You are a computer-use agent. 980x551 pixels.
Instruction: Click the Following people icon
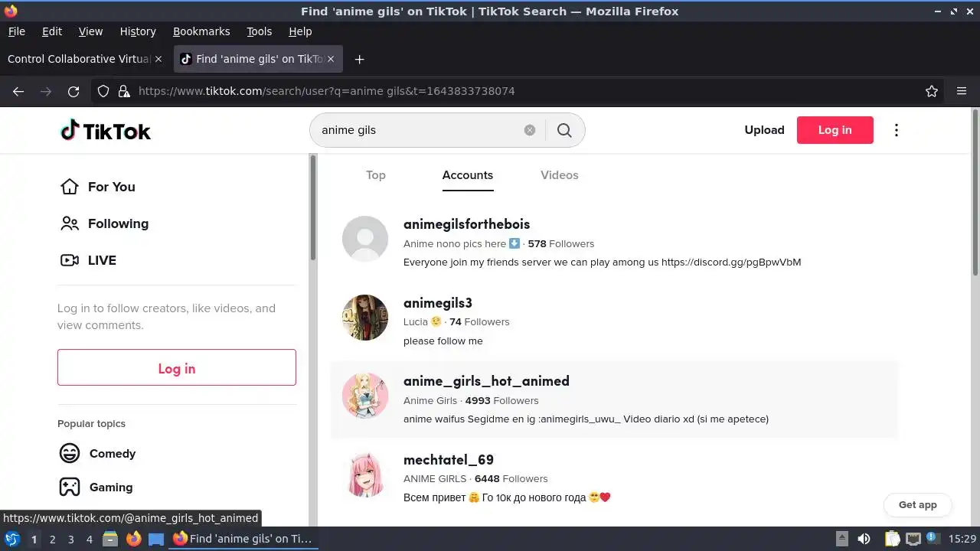(x=70, y=223)
